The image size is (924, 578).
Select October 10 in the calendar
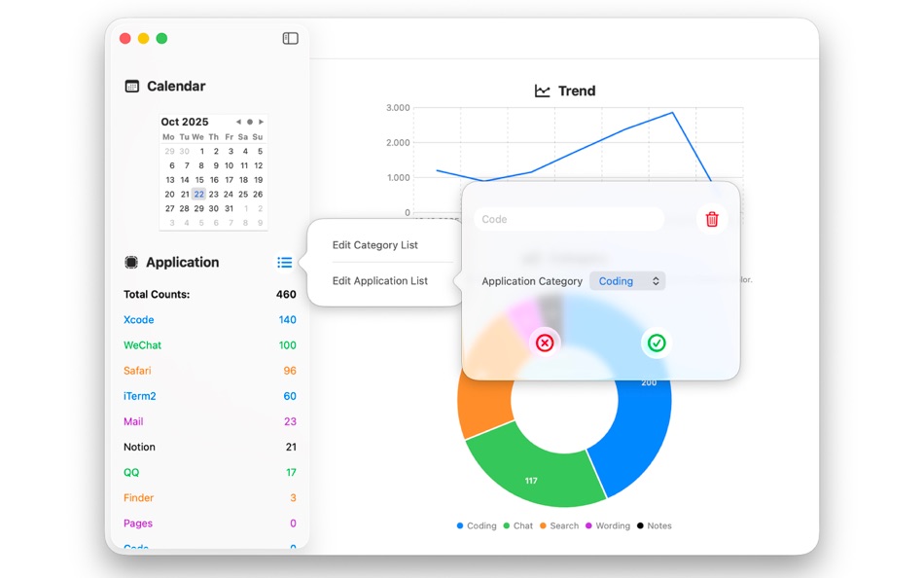pos(229,165)
